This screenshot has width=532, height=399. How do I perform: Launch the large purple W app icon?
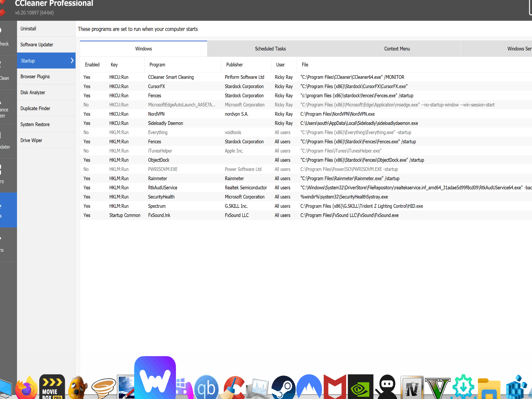[155, 377]
